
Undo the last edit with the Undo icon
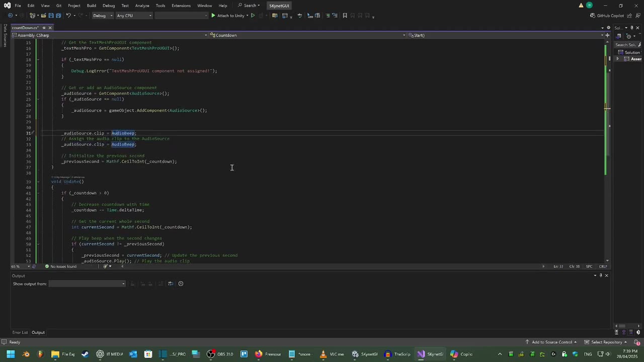point(68,16)
